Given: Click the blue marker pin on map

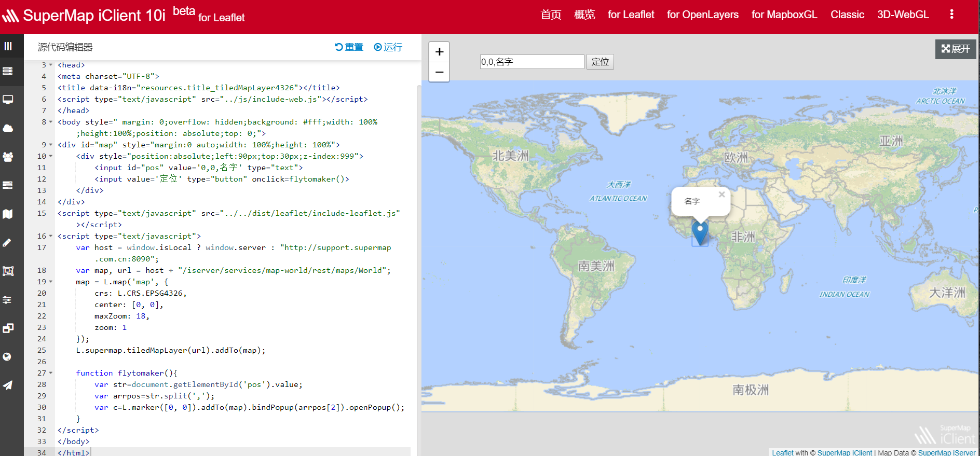Looking at the screenshot, I should (x=700, y=233).
